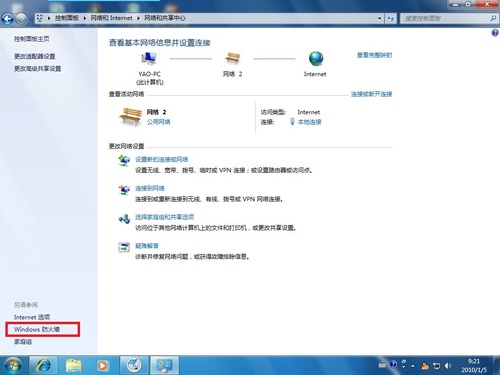Click the Internet globe icon in network map

316,59
